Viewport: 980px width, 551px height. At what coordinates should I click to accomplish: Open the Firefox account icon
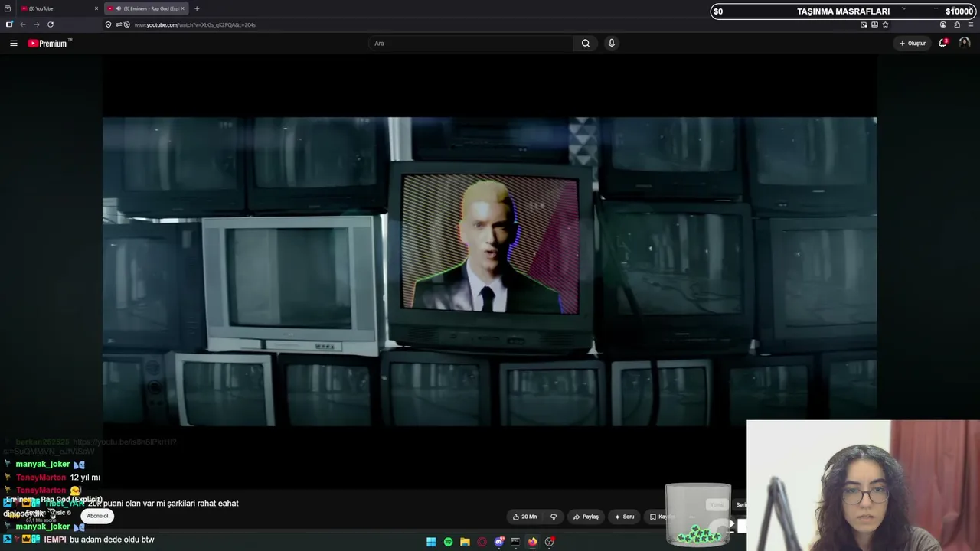click(943, 24)
